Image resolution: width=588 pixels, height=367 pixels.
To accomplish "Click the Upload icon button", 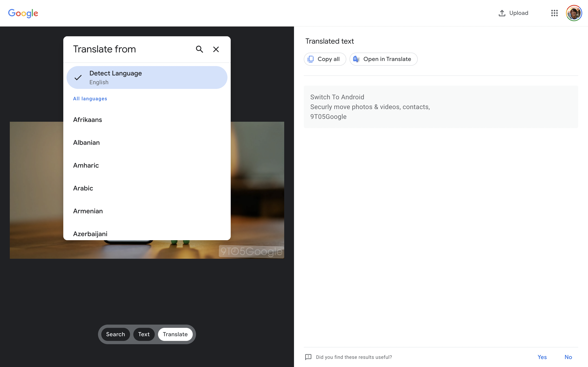I will [x=502, y=13].
